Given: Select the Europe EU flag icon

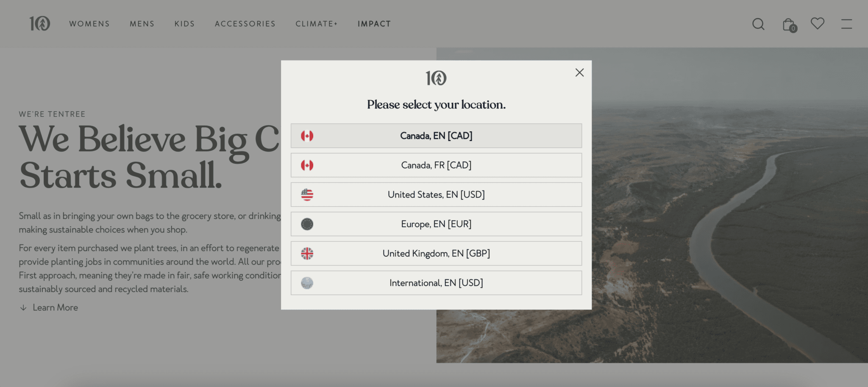Looking at the screenshot, I should point(306,224).
